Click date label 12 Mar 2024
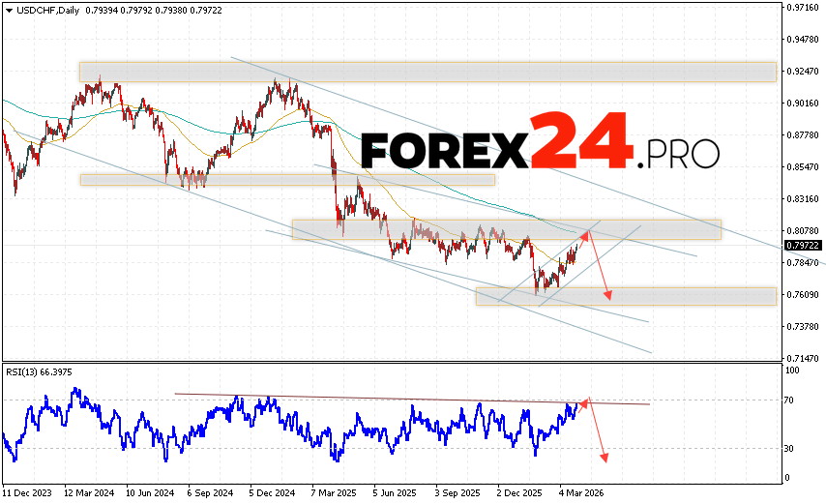The image size is (826, 504). (x=89, y=493)
